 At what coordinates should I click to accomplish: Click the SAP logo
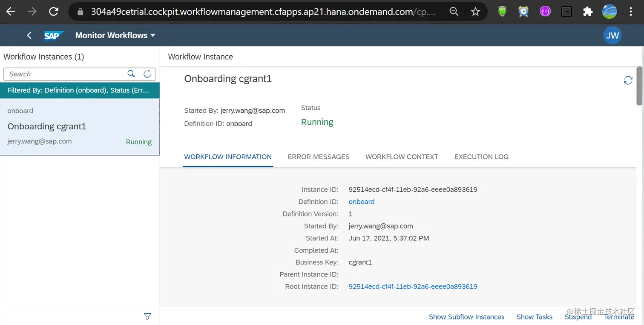click(54, 35)
